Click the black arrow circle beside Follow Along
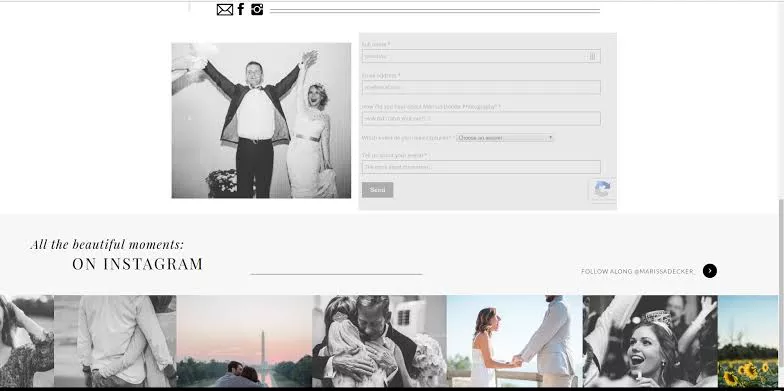This screenshot has width=784, height=391. tap(710, 271)
